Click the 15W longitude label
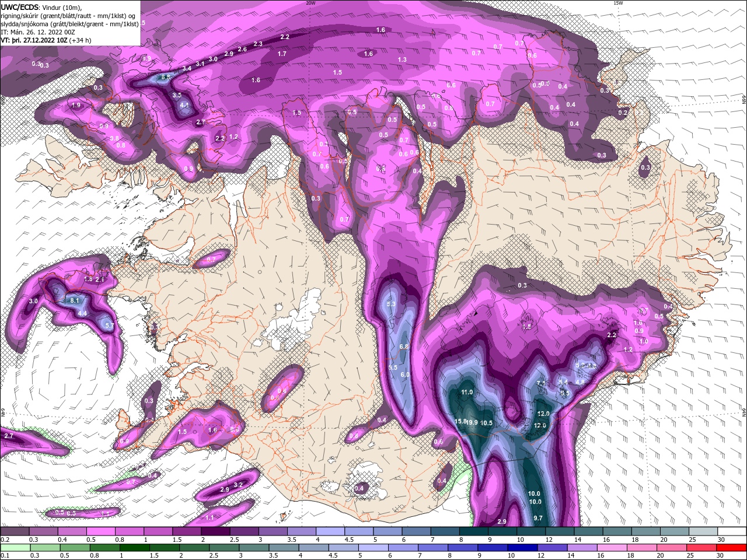Screen dimensions: 747x560 click(618, 3)
